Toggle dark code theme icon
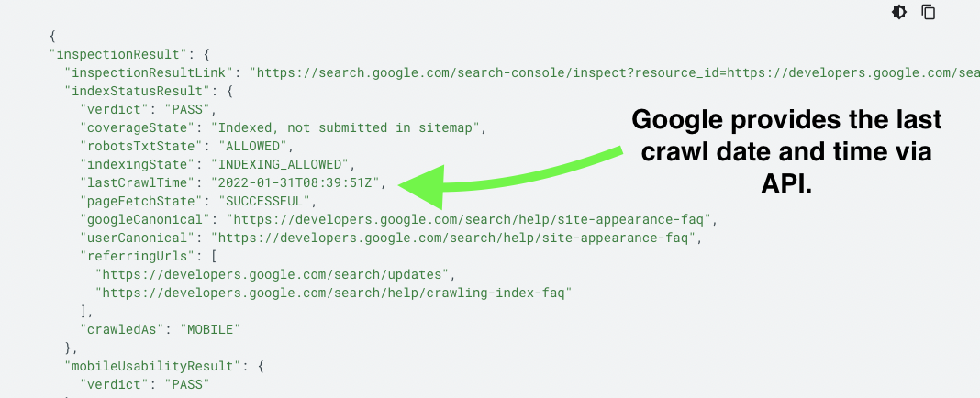This screenshot has height=398, width=980. pyautogui.click(x=898, y=12)
